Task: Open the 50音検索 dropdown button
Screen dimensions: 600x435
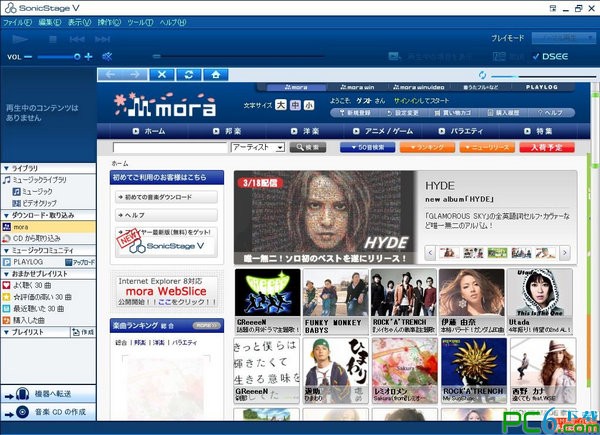Action: 367,147
